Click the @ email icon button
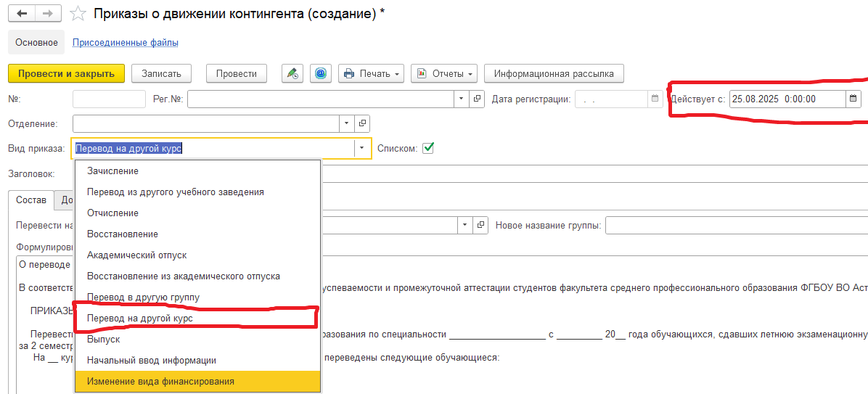 click(x=321, y=73)
